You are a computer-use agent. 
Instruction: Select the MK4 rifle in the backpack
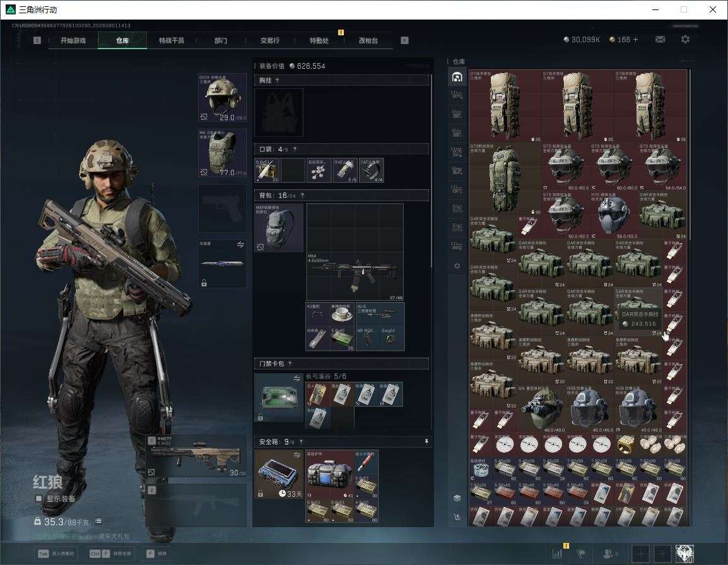[x=355, y=276]
